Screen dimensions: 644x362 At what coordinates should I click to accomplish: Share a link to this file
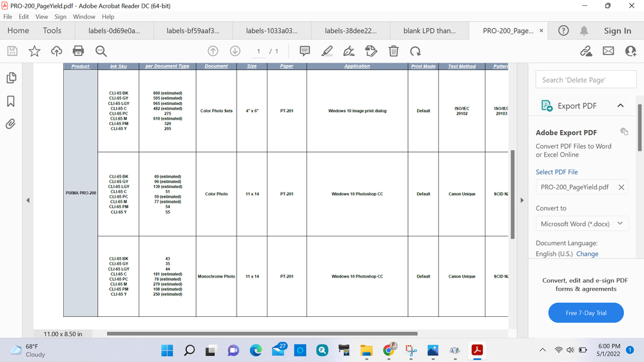(586, 52)
